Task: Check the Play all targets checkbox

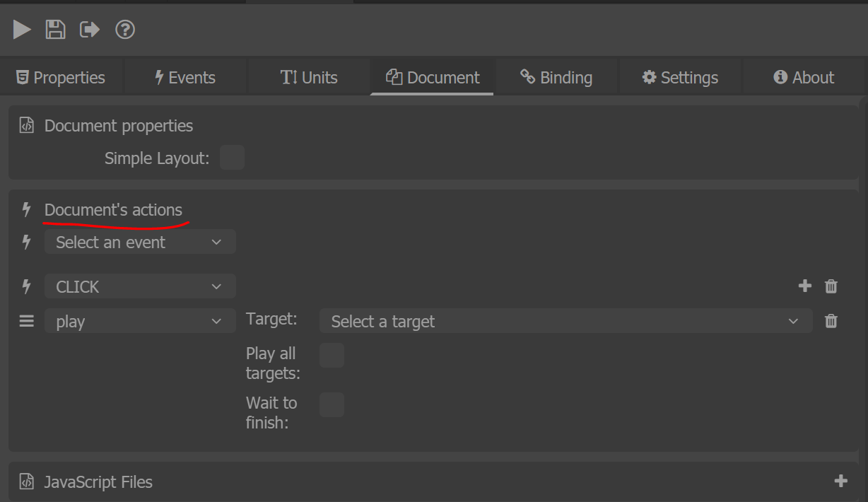Action: coord(332,356)
